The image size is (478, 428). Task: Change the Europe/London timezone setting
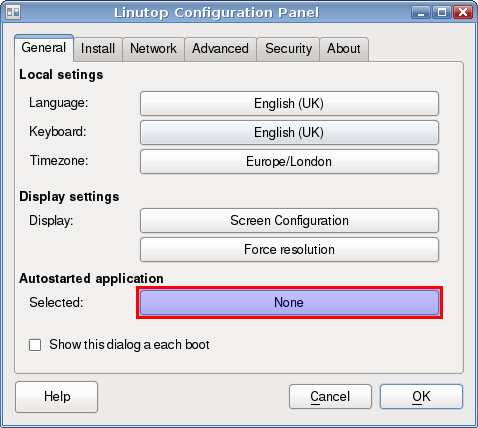(x=289, y=162)
